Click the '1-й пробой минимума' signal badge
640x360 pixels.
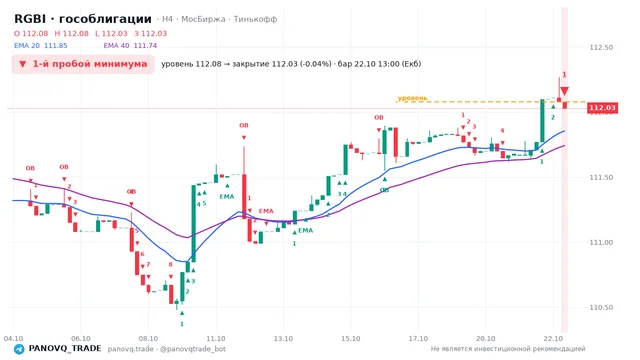pos(83,64)
